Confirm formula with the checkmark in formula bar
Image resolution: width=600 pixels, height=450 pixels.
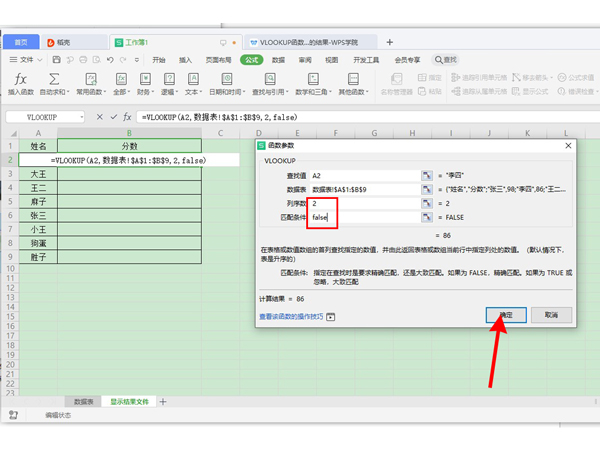(x=113, y=117)
